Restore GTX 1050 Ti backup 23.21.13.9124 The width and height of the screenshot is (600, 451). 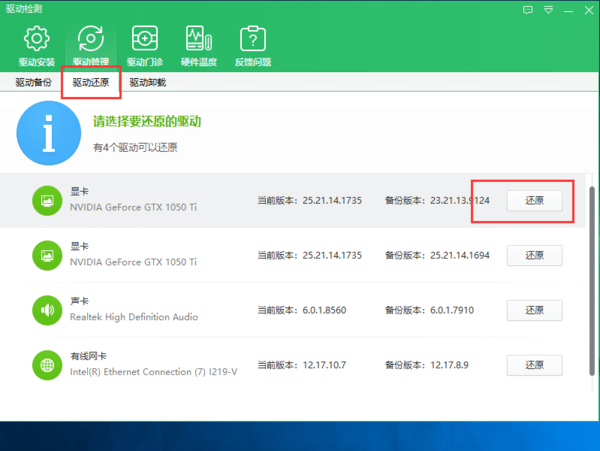tap(534, 200)
